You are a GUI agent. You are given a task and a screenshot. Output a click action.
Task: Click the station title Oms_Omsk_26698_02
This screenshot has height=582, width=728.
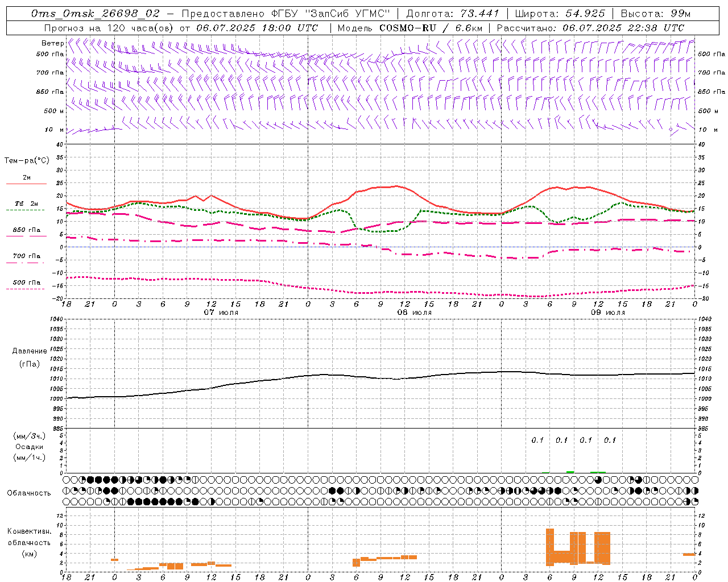[x=96, y=14]
